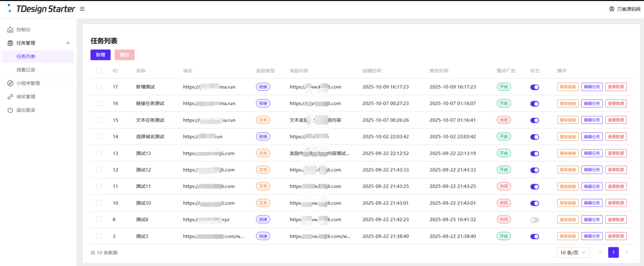Click the 控制台 home icon

click(10, 30)
